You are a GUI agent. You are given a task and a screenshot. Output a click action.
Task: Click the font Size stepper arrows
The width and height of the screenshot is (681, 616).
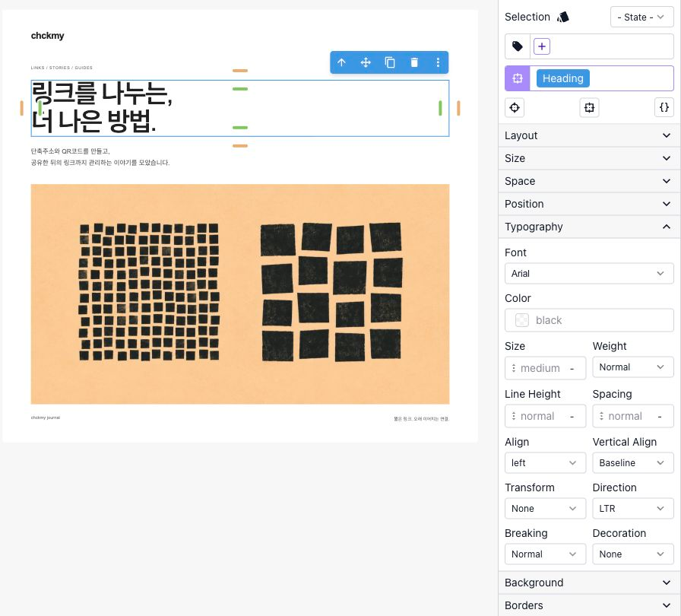[514, 368]
